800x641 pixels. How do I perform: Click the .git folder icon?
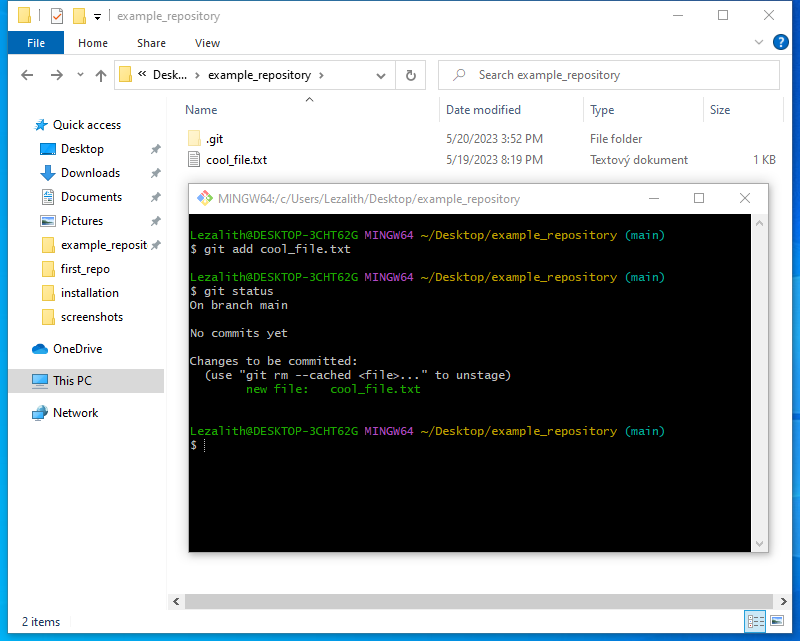pyautogui.click(x=194, y=138)
